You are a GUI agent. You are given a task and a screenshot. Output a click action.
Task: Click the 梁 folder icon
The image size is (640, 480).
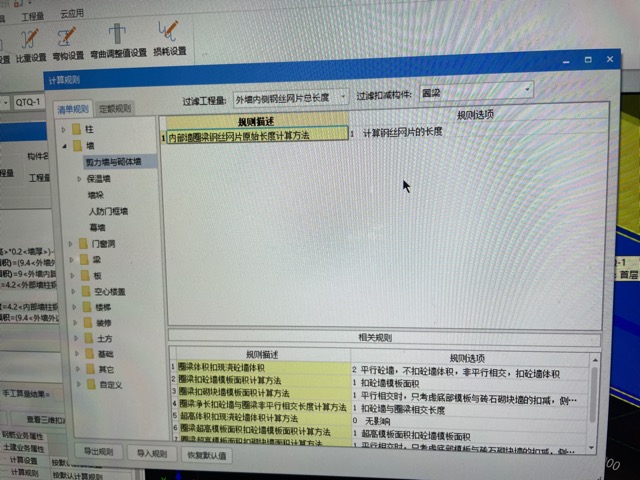coord(84,260)
